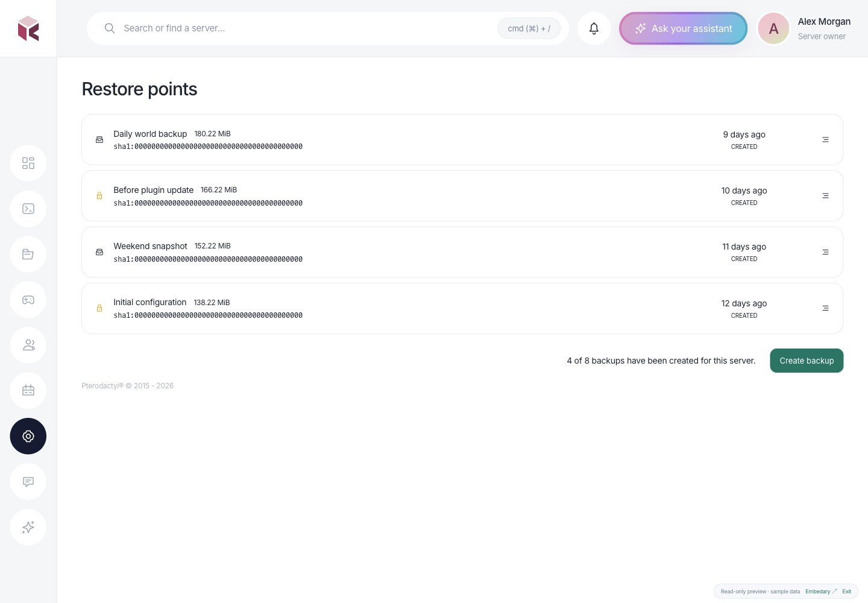Screen dimensions: 868x603
Task: Open the users icon in sidebar
Action: 28,345
